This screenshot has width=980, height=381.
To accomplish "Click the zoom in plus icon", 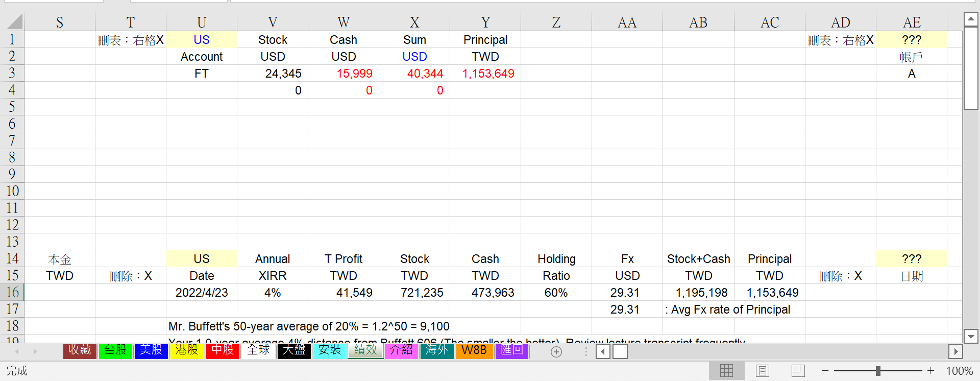I will 931,371.
